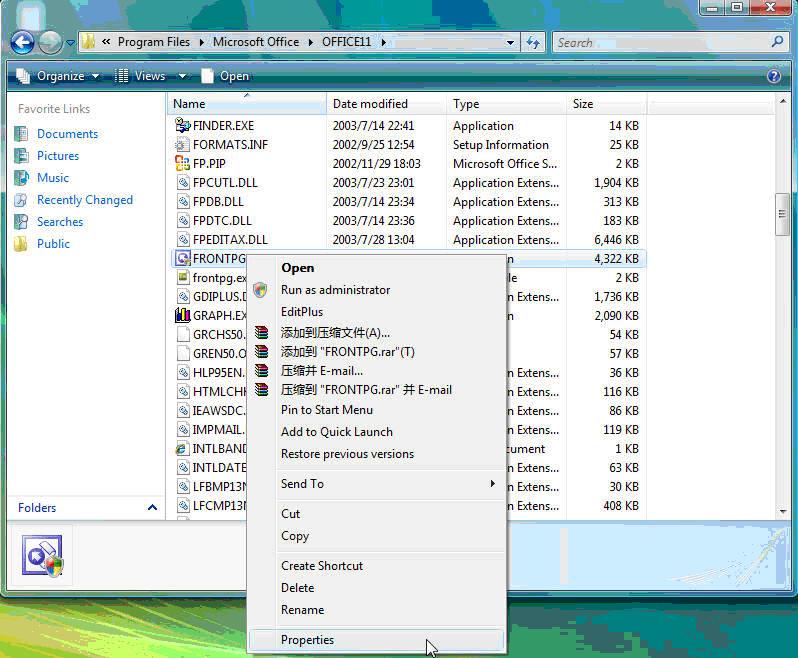Sort by the Size column header

click(x=606, y=103)
